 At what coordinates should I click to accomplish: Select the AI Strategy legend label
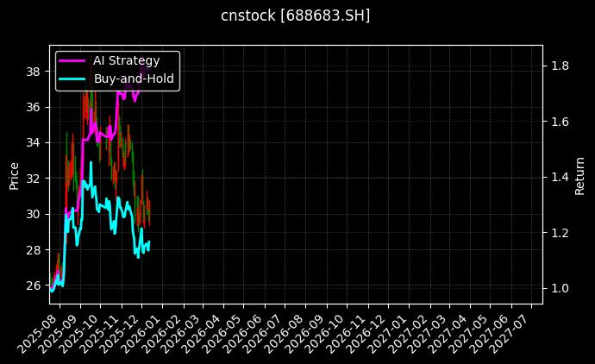[x=126, y=60]
